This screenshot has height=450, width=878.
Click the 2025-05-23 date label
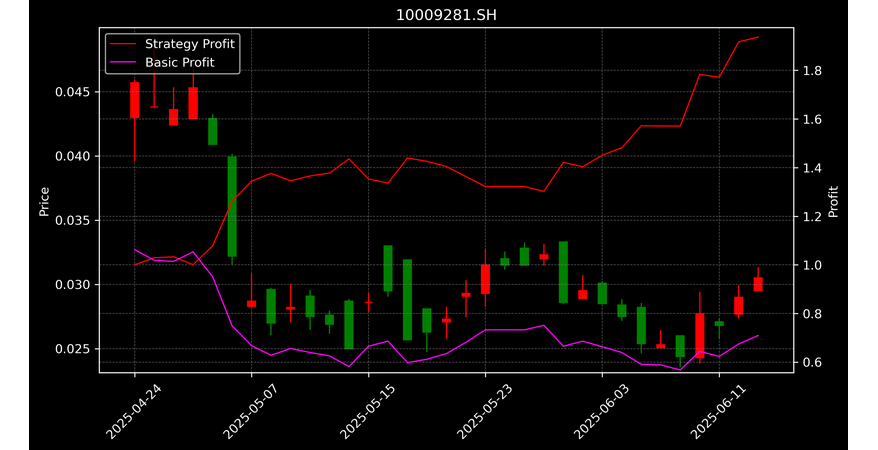[x=485, y=412]
